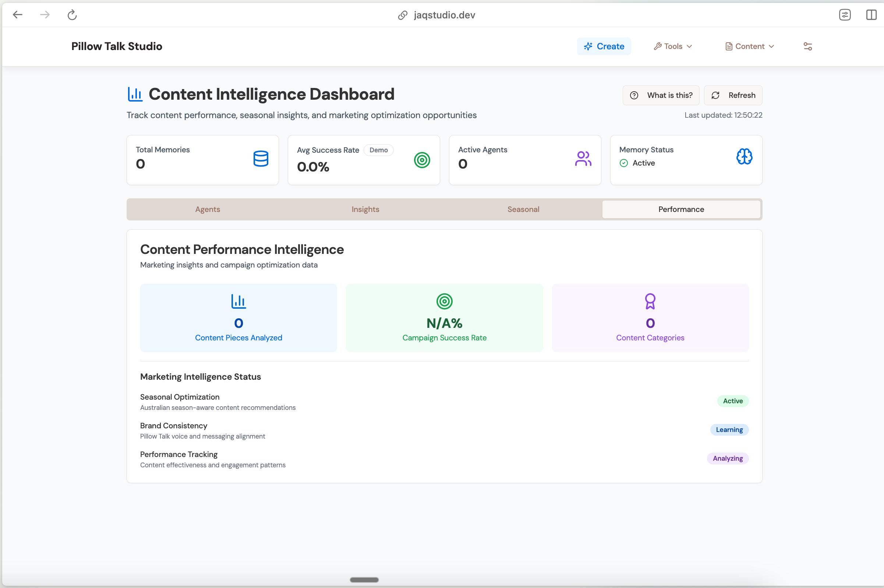Open the browser split view icon
Viewport: 884px width, 588px height.
[871, 15]
